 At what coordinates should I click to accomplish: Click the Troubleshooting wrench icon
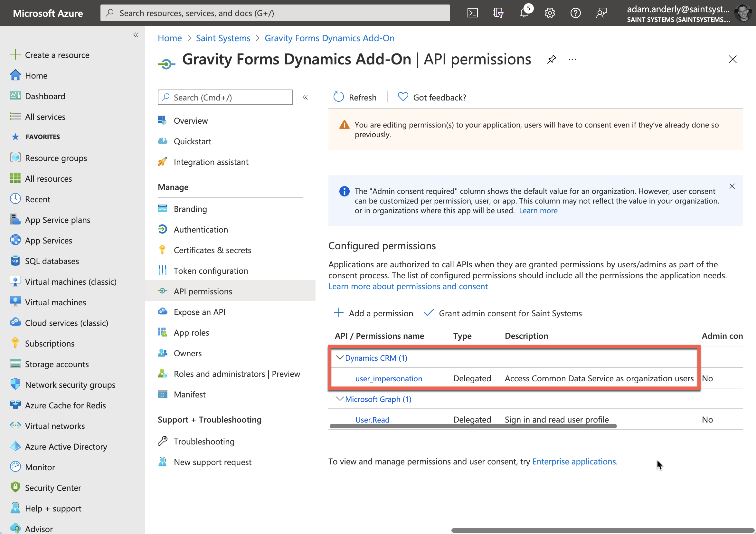[162, 441]
